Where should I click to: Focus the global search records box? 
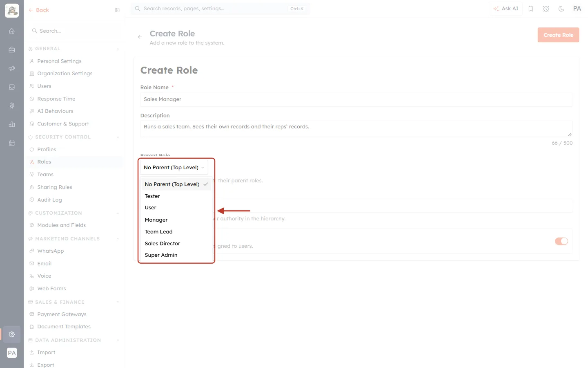pyautogui.click(x=220, y=9)
